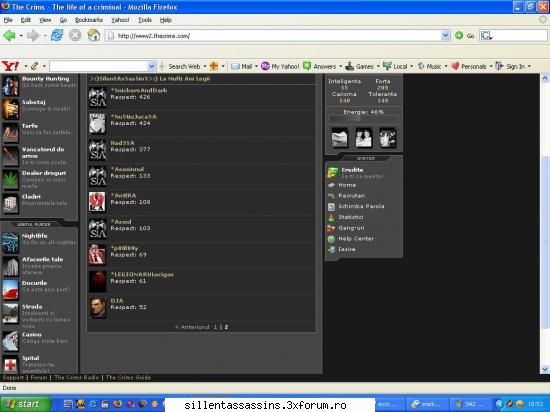Click the Credite icon in system panel

[x=333, y=172]
